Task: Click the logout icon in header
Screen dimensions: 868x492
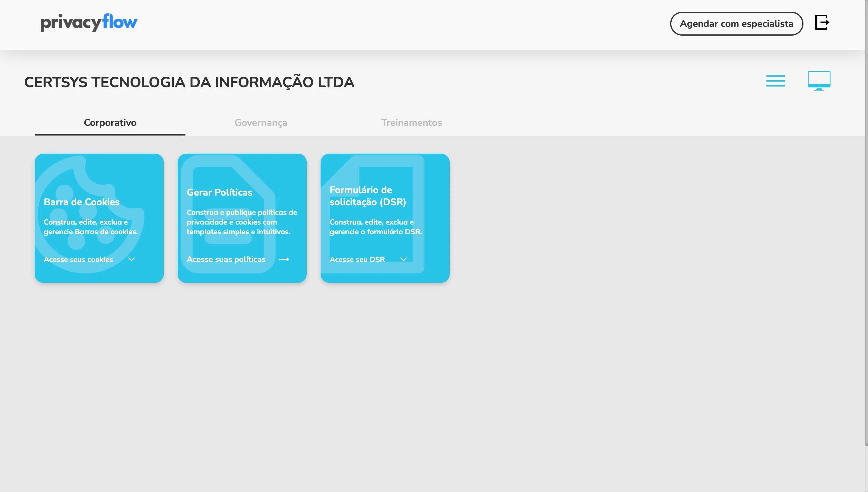Action: click(x=822, y=23)
